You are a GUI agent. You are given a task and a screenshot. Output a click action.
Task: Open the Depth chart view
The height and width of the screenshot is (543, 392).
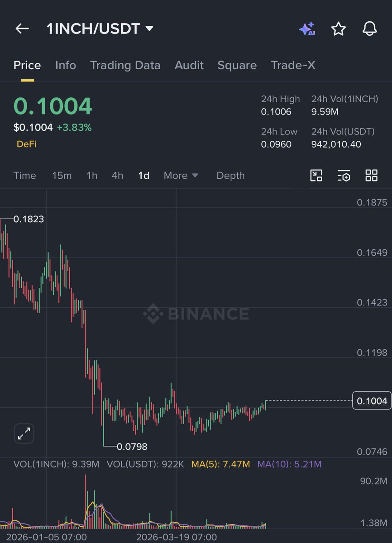[230, 176]
